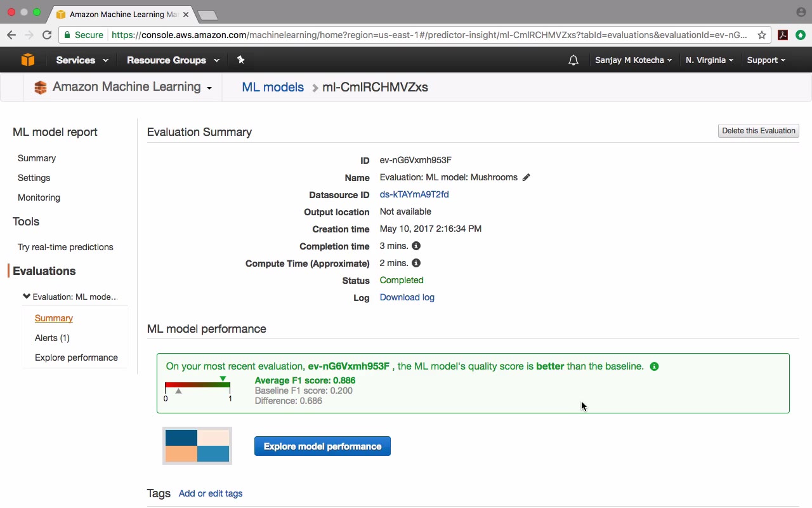The height and width of the screenshot is (508, 812).
Task: Click Explore model performance button
Action: [322, 446]
